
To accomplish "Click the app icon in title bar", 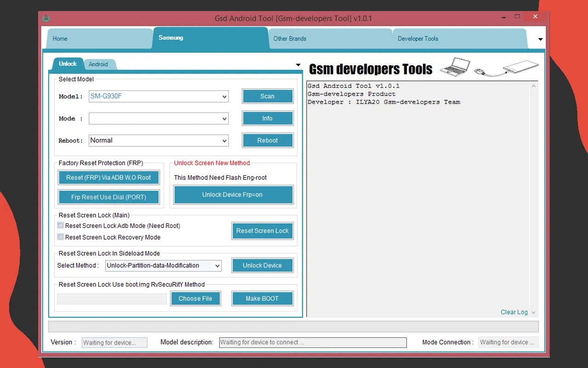I will (x=46, y=18).
